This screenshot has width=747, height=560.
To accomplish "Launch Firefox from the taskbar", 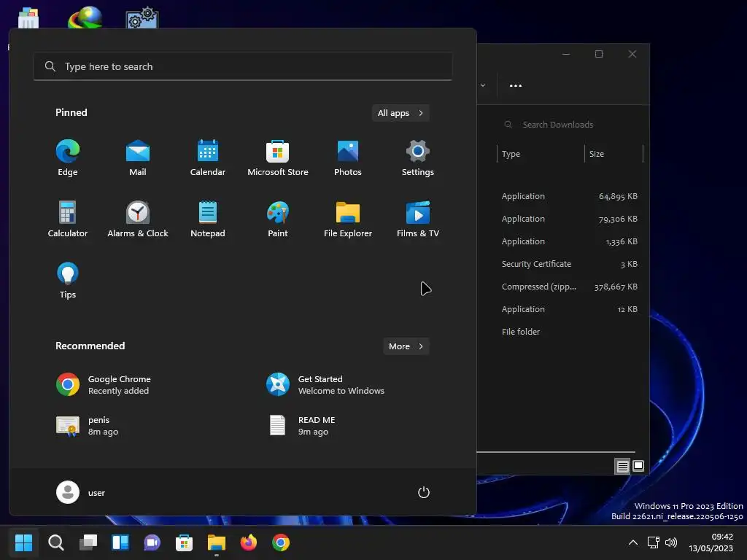I will point(249,542).
